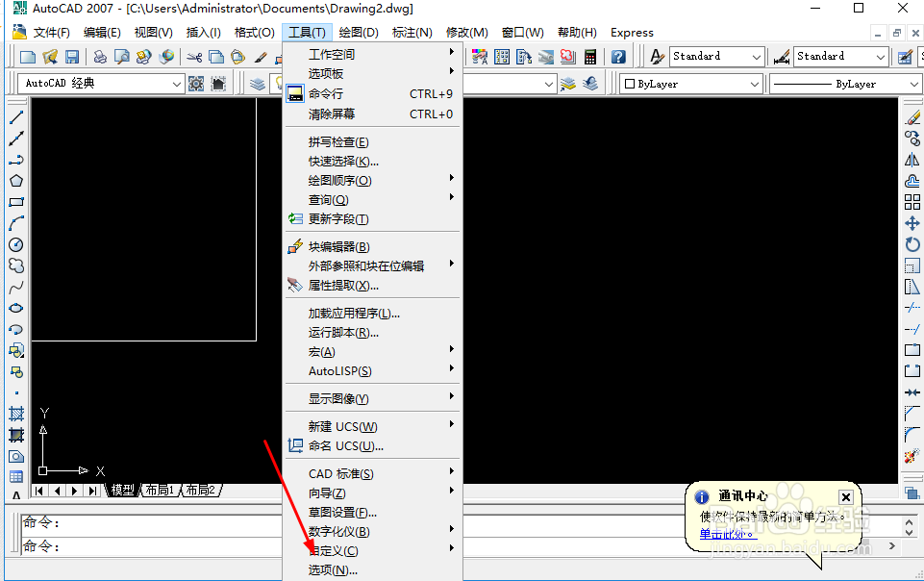The width and height of the screenshot is (924, 581).
Task: Open the 编辑(E) menu
Action: pyautogui.click(x=102, y=33)
